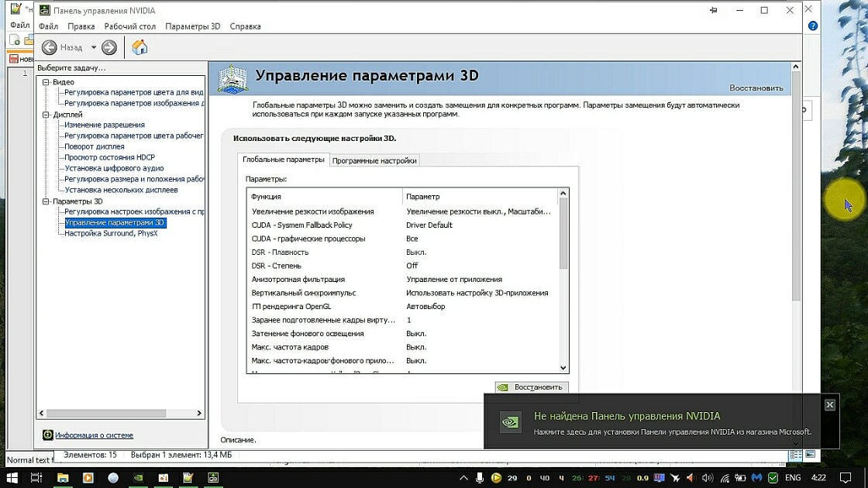Open Установка нескольких дисплеев
The image size is (868, 488).
point(121,190)
